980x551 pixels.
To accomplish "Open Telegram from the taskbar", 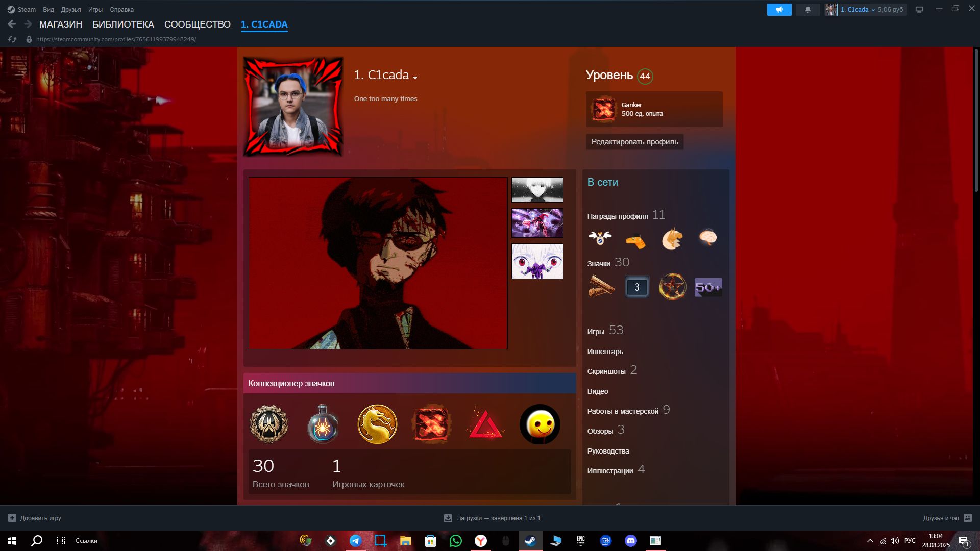I will coord(355,541).
